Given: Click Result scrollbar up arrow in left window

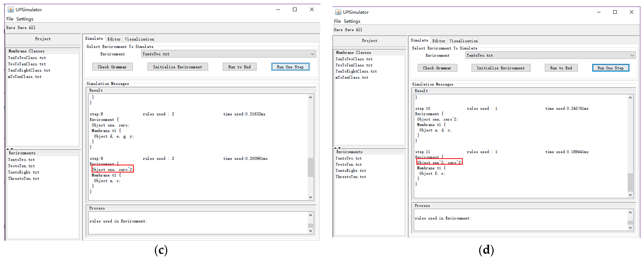Looking at the screenshot, I should coord(310,97).
